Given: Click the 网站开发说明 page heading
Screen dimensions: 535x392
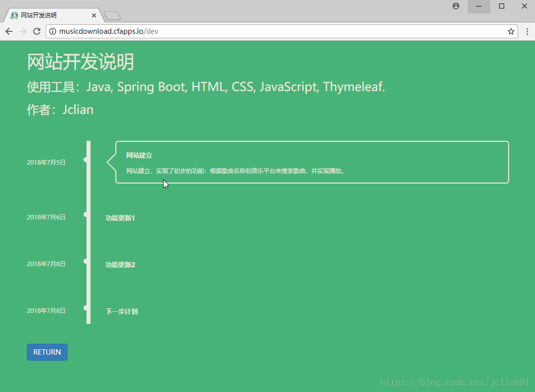Looking at the screenshot, I should [81, 62].
